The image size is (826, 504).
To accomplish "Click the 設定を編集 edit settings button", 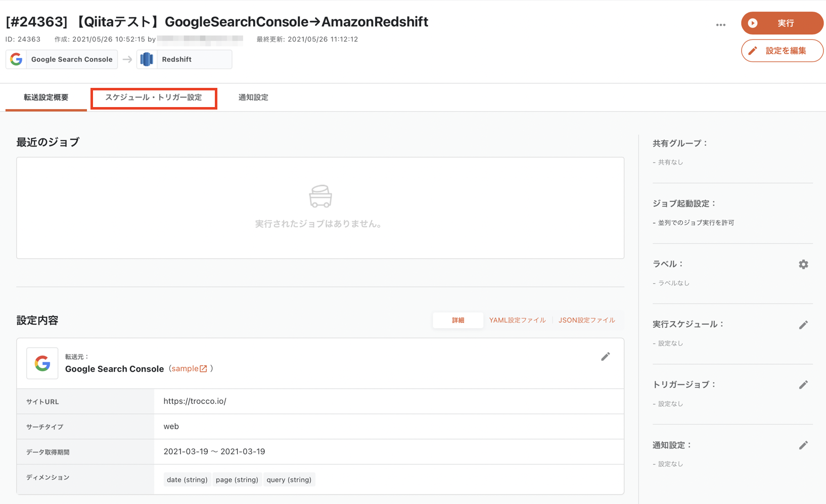I will [782, 51].
